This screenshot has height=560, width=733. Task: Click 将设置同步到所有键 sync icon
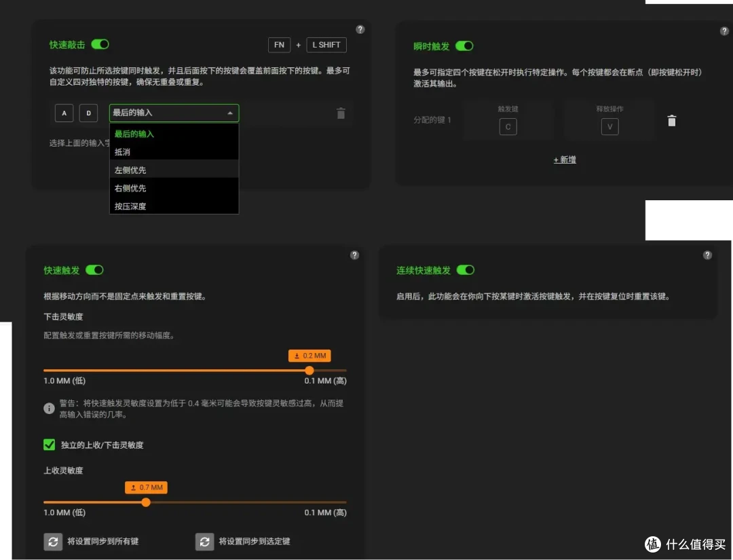[53, 541]
